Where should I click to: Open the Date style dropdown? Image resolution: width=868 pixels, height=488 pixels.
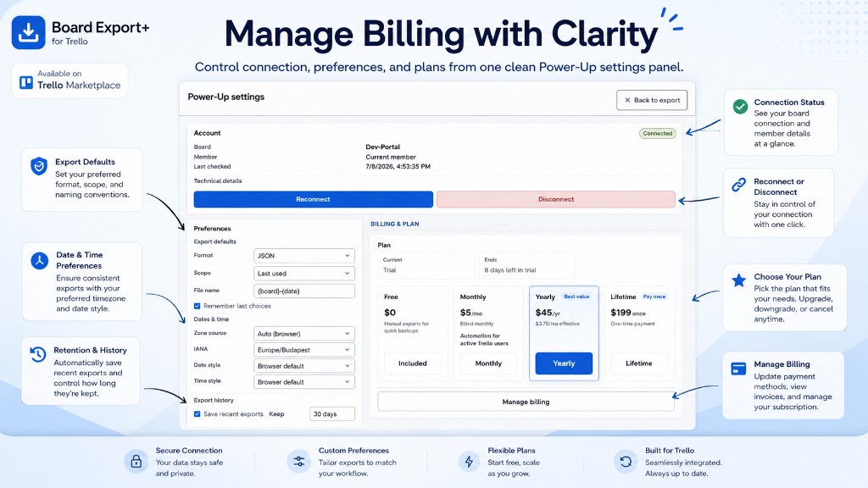tap(304, 366)
